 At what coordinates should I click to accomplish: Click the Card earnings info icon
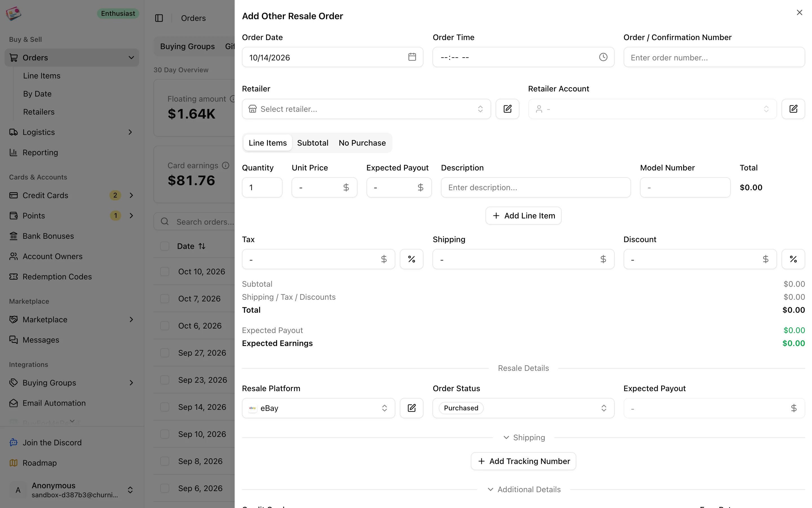[x=226, y=165]
